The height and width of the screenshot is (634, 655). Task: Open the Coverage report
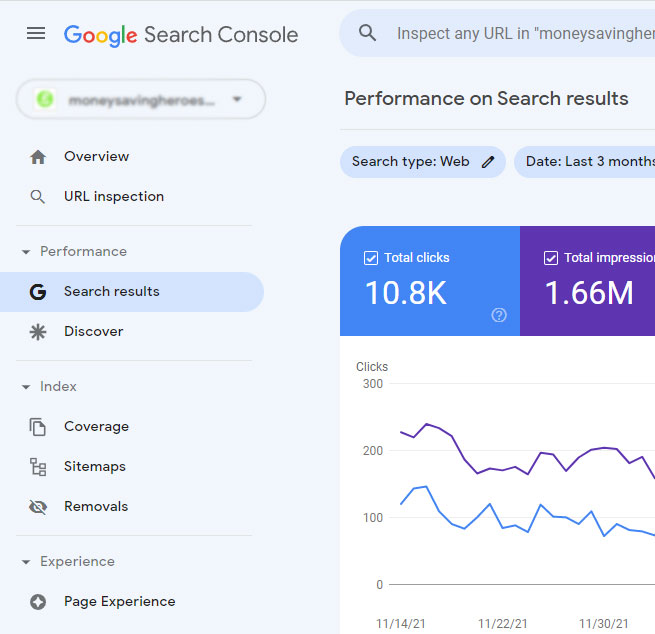(x=96, y=426)
